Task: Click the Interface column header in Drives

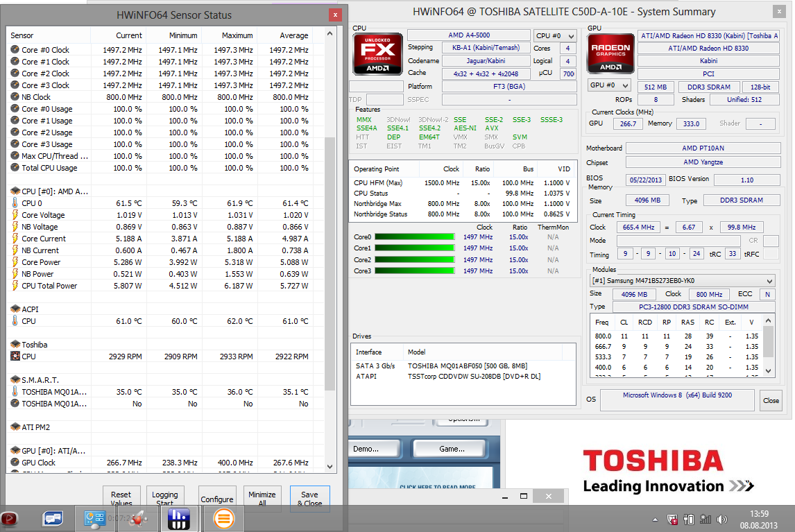Action: pyautogui.click(x=377, y=352)
